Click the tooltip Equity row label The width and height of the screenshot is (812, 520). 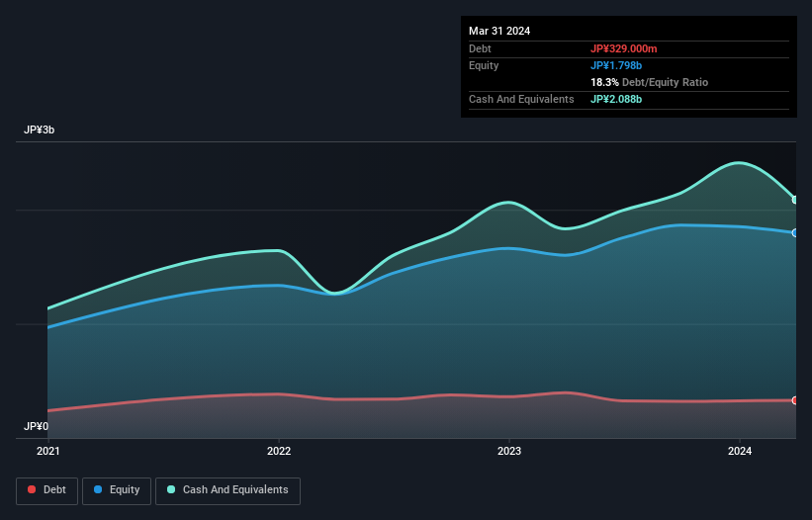[x=484, y=65]
